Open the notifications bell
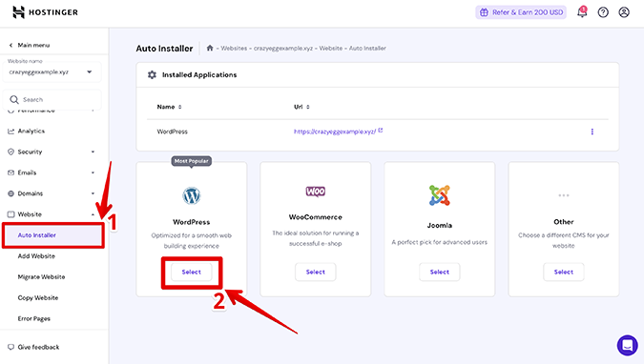 coord(582,11)
